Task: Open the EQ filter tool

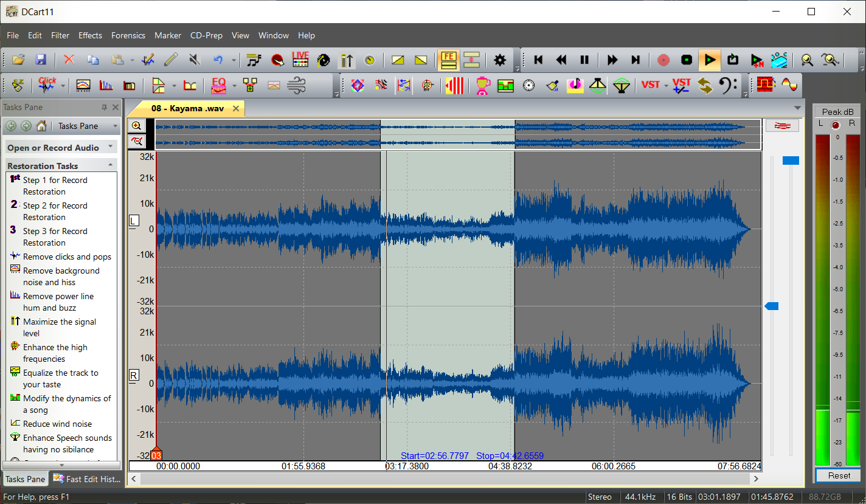Action: [x=218, y=85]
